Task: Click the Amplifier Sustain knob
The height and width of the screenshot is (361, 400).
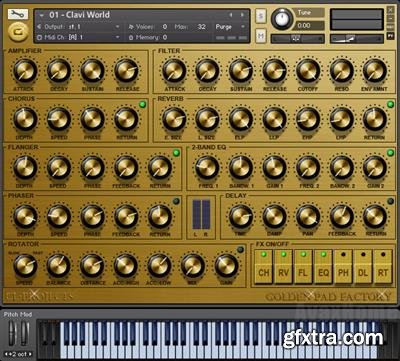Action: point(92,71)
